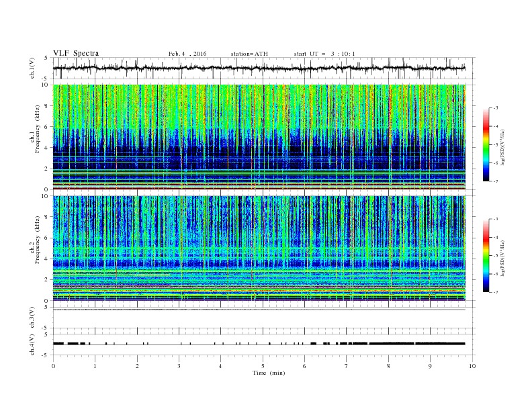The image size is (532, 411).
Task: Click the "-3" tick on ch.2 colorbar
Action: [496, 219]
